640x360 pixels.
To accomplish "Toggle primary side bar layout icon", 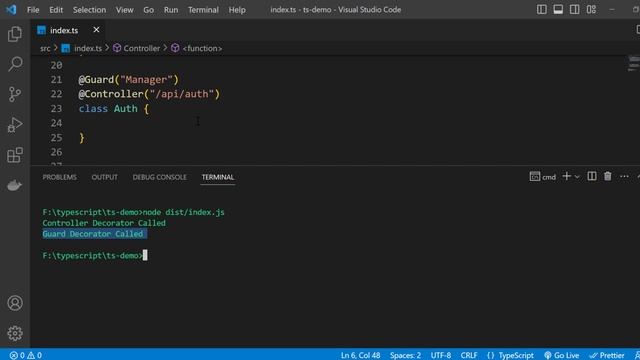I will click(x=542, y=9).
